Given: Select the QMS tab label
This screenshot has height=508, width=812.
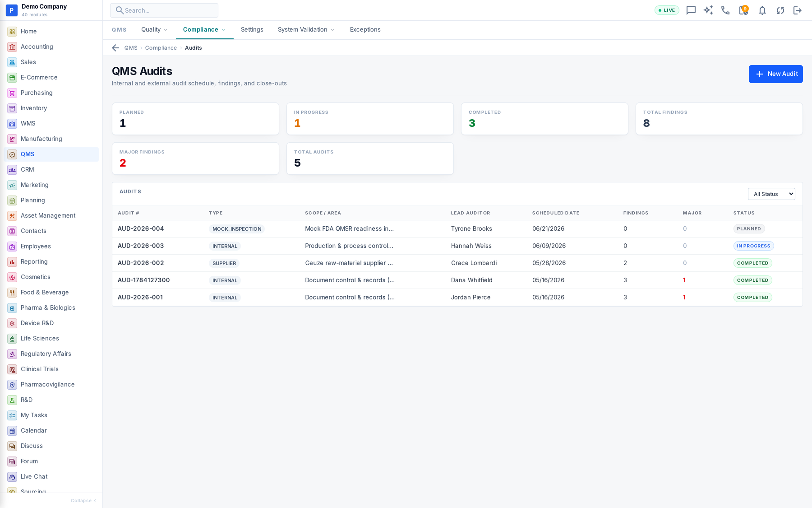Looking at the screenshot, I should pos(119,30).
